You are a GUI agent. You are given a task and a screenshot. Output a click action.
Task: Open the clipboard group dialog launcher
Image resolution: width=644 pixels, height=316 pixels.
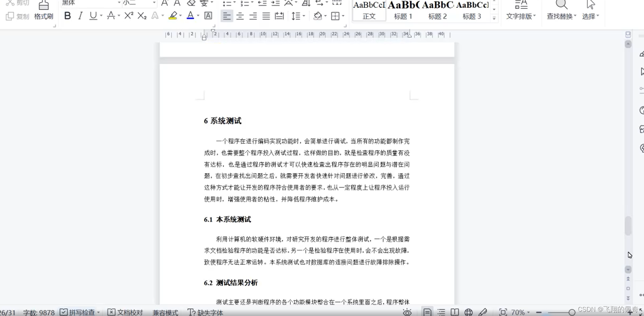pyautogui.click(x=54, y=26)
